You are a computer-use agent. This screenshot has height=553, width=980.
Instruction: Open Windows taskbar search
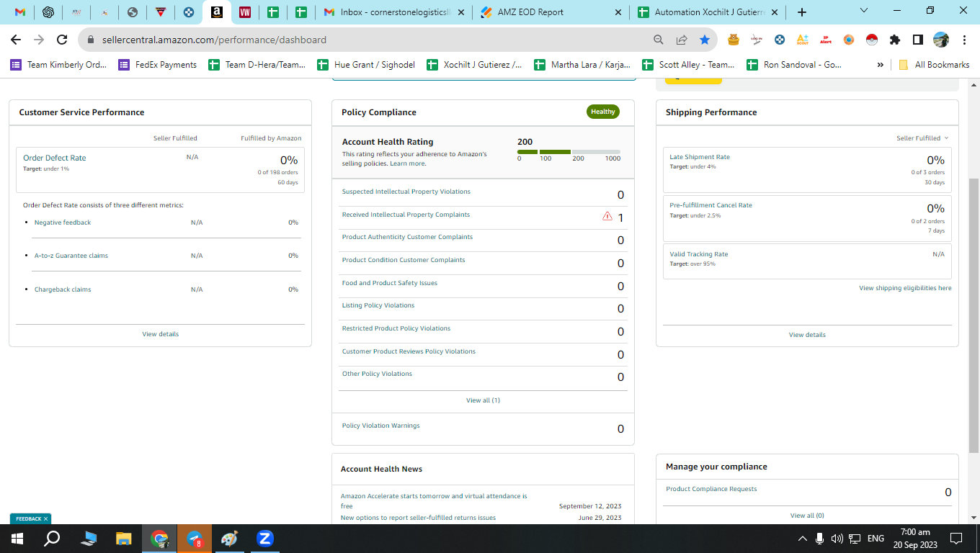[x=52, y=538]
